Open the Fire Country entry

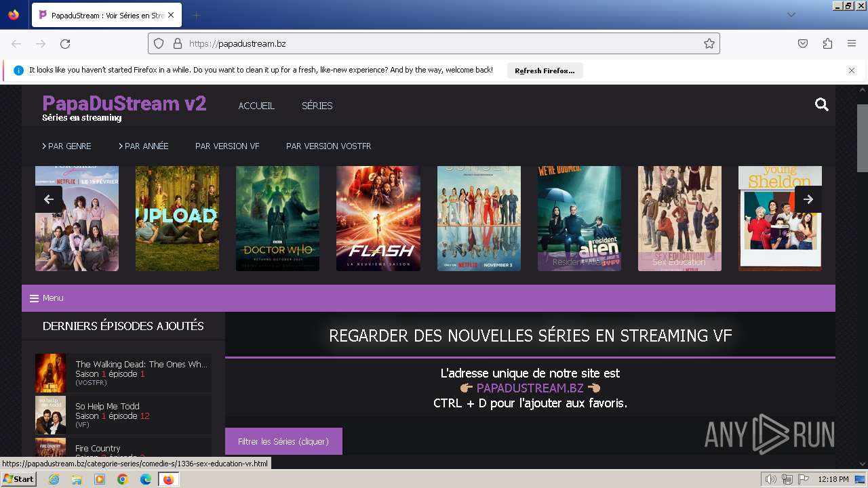98,448
